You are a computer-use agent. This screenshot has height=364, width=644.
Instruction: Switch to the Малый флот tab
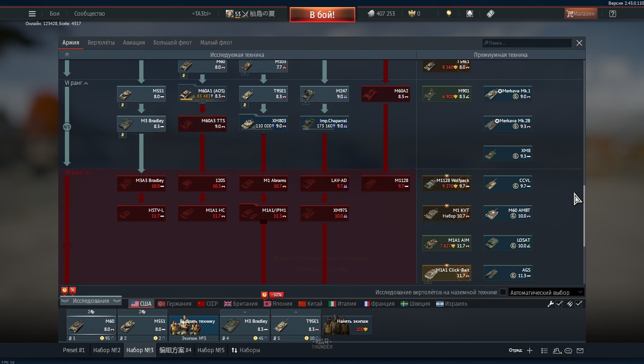(216, 43)
